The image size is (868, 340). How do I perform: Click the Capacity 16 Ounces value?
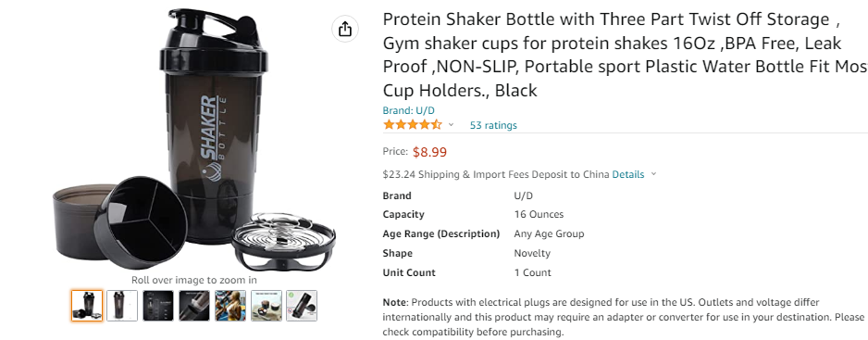pos(539,215)
